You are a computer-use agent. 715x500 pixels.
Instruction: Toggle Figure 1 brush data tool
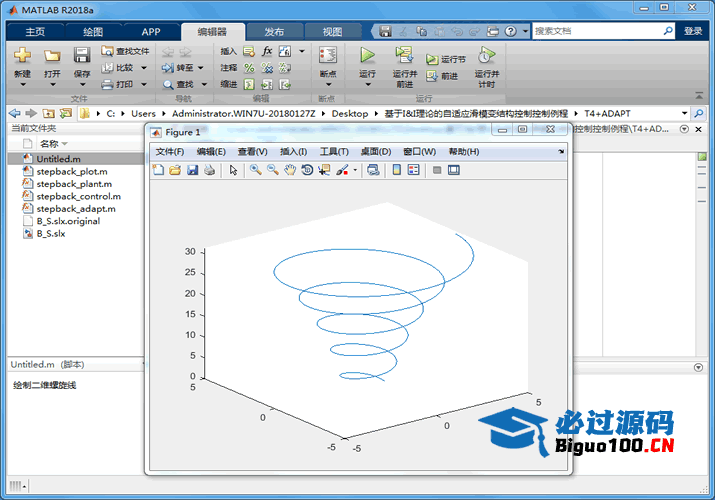tap(342, 170)
